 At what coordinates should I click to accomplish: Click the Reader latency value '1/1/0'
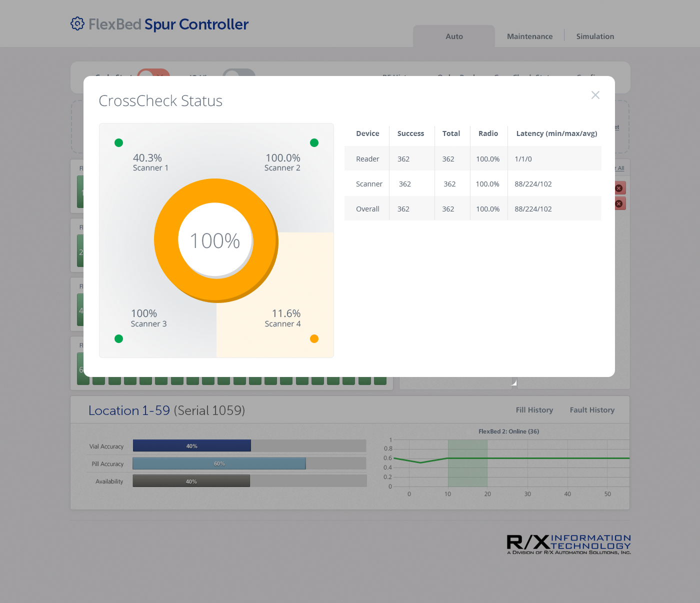pos(523,159)
